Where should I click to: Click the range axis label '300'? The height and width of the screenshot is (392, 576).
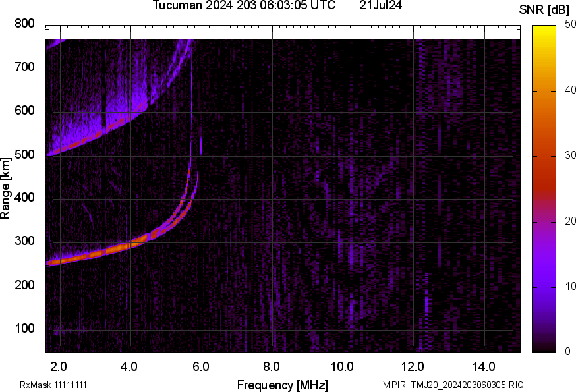tap(24, 241)
